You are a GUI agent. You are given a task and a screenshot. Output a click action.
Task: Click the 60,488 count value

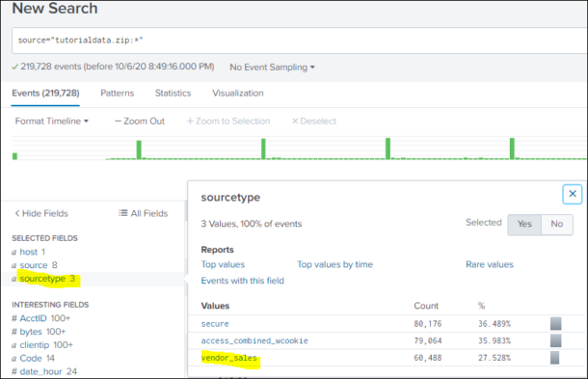tap(427, 358)
